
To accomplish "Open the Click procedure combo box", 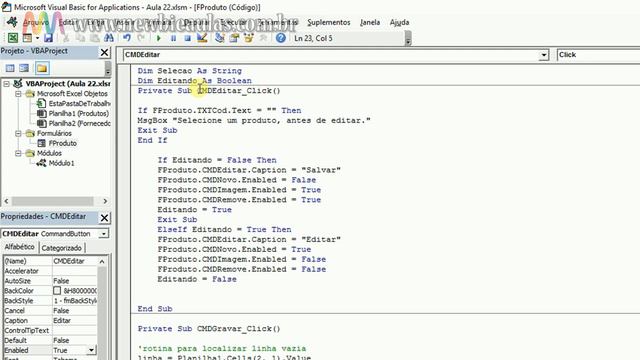I will click(x=598, y=55).
